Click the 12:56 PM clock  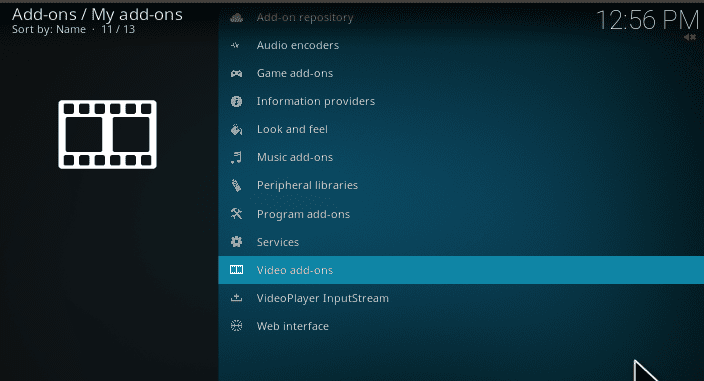[647, 20]
